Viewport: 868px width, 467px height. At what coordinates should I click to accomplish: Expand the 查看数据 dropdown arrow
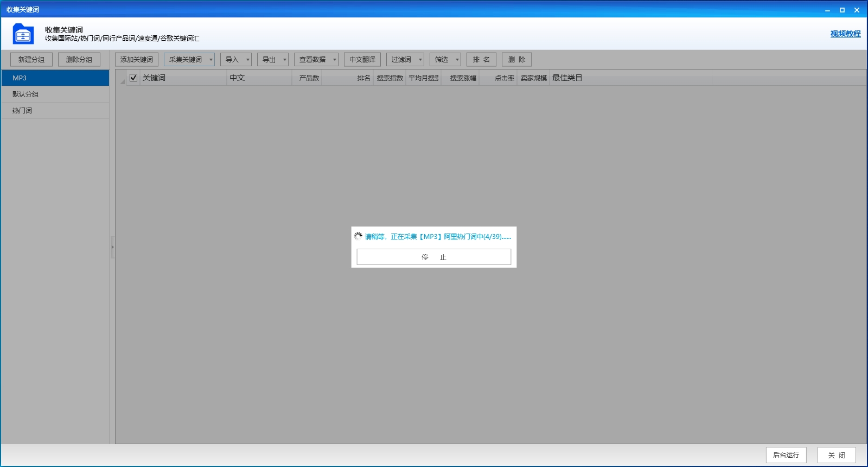pyautogui.click(x=335, y=60)
